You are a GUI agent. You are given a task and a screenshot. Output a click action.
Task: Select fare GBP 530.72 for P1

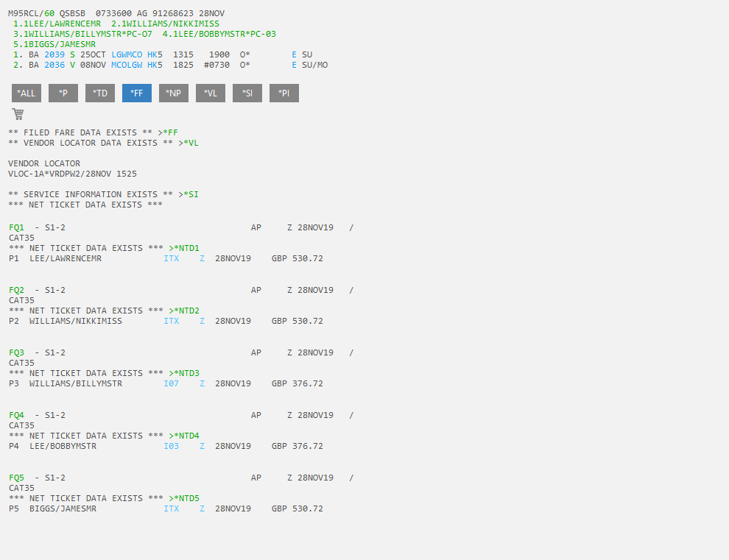point(297,258)
